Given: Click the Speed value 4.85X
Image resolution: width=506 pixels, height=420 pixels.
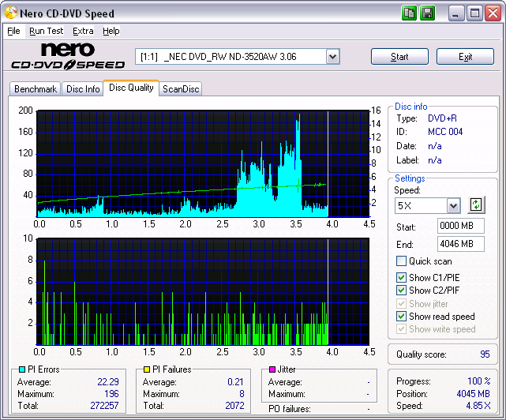Looking at the screenshot, I should pyautogui.click(x=478, y=406).
